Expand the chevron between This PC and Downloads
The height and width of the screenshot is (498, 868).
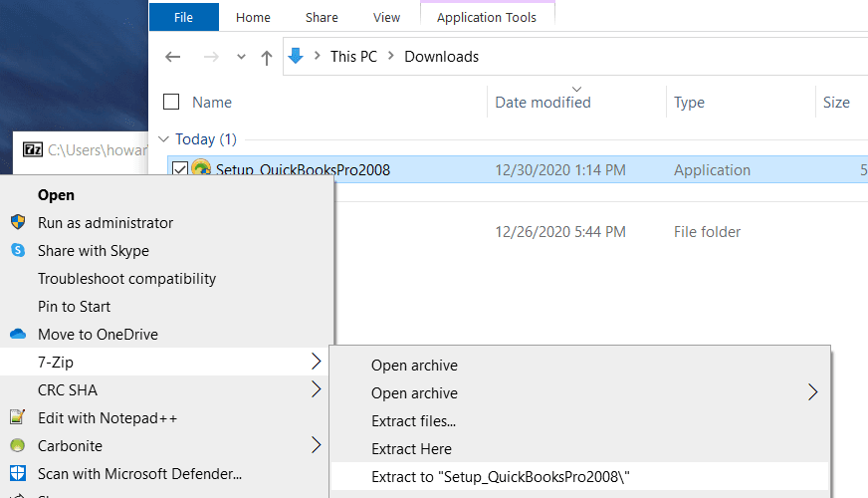pyautogui.click(x=391, y=56)
